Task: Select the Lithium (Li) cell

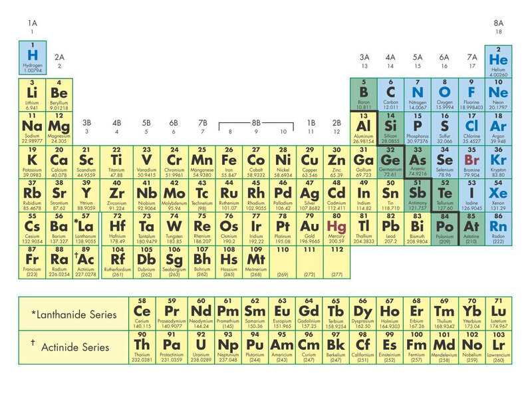Action: pos(32,95)
